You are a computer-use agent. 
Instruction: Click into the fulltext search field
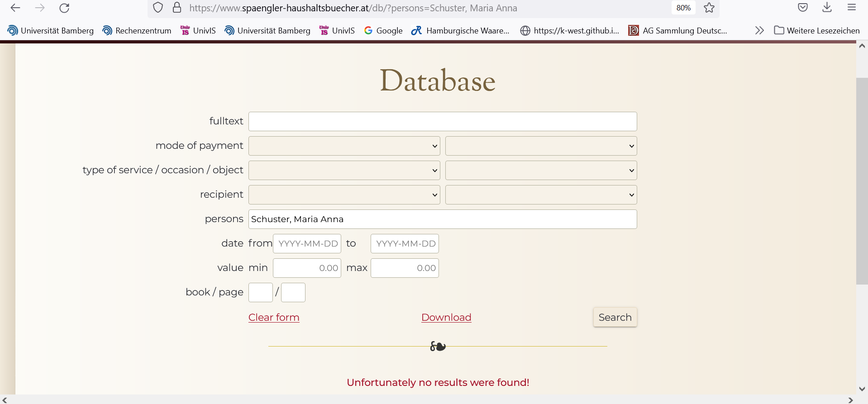pyautogui.click(x=443, y=121)
